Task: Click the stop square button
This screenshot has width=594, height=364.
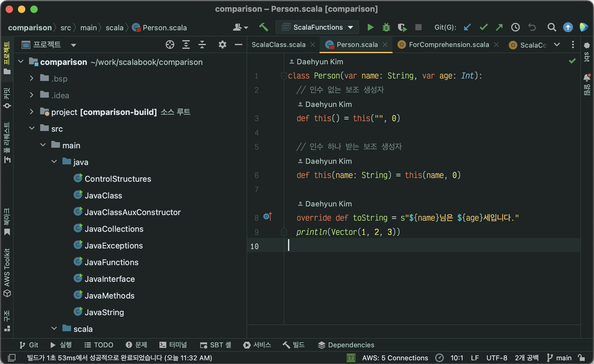Action: coord(418,28)
